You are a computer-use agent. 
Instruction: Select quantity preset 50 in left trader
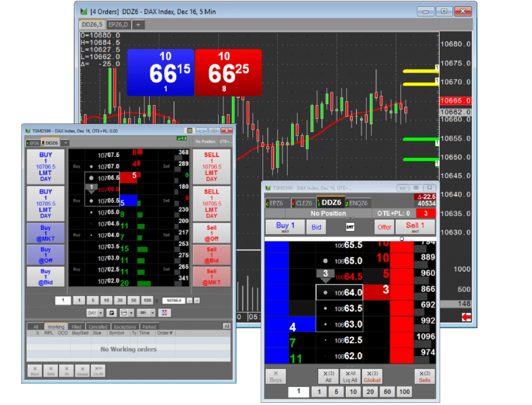(134, 300)
